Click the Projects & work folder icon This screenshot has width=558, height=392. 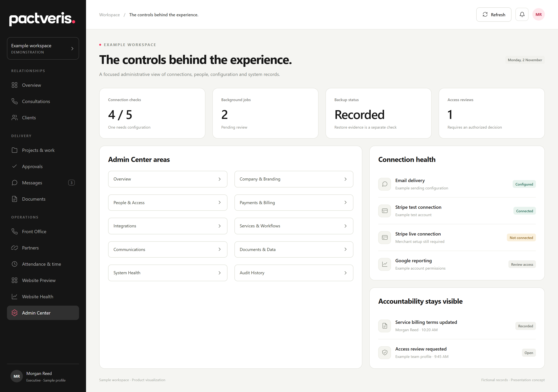tap(15, 150)
